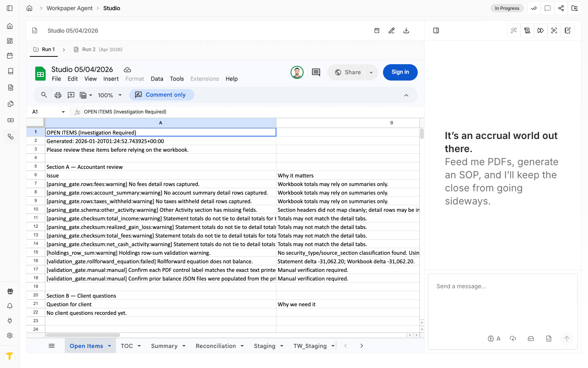Image resolution: width=588 pixels, height=368 pixels.
Task: Click the scroll document icon in chat toolbar
Action: (x=527, y=31)
